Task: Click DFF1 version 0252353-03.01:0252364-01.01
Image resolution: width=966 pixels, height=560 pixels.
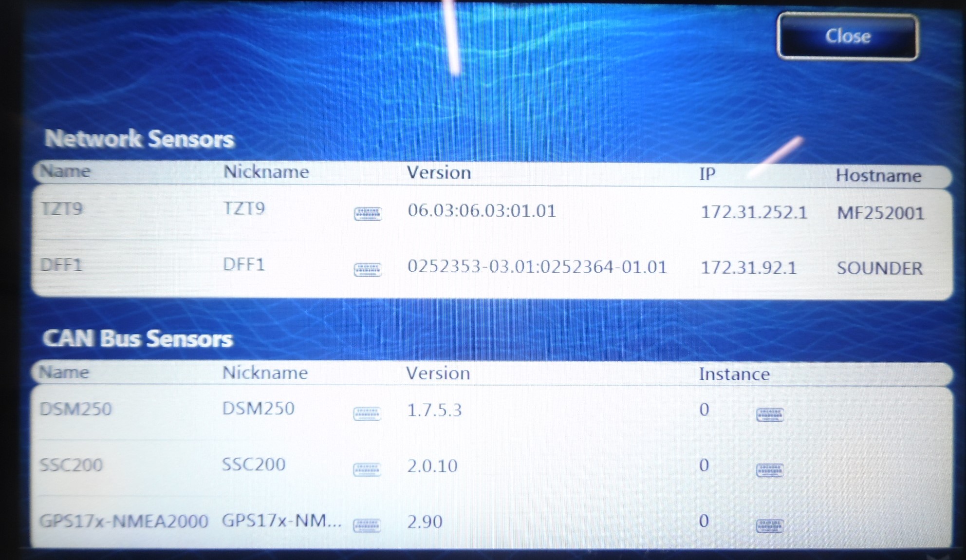Action: point(537,267)
